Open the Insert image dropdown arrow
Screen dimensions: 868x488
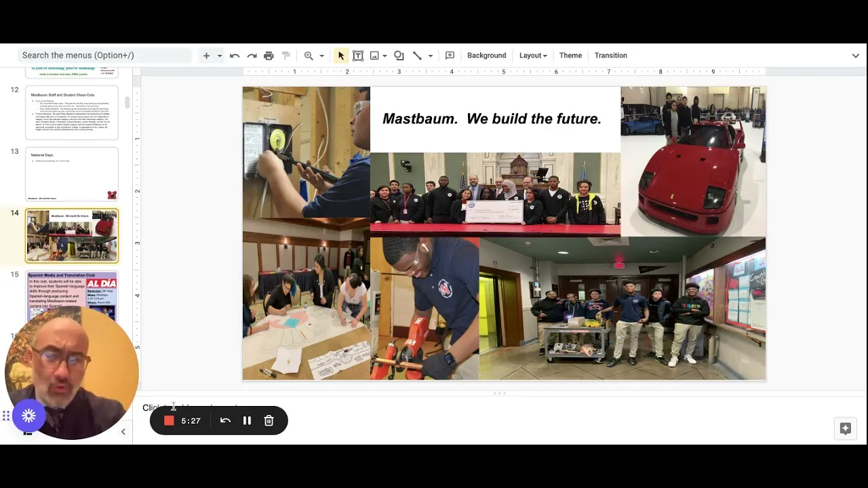384,56
